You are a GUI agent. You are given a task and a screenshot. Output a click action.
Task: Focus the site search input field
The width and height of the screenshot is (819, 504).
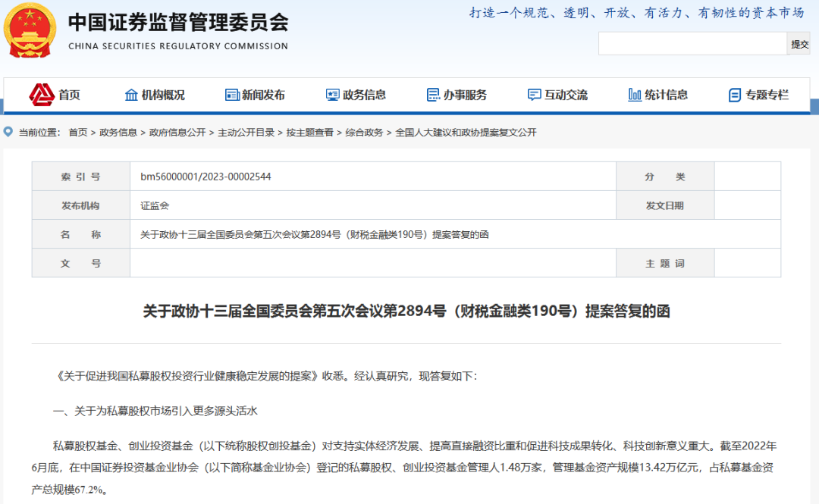[x=692, y=44]
